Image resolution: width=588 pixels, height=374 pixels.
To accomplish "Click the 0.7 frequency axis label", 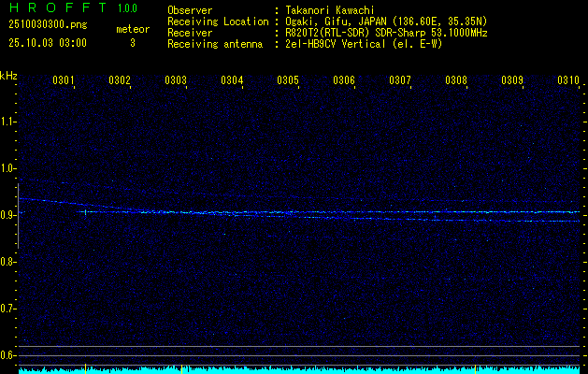I will (8, 309).
